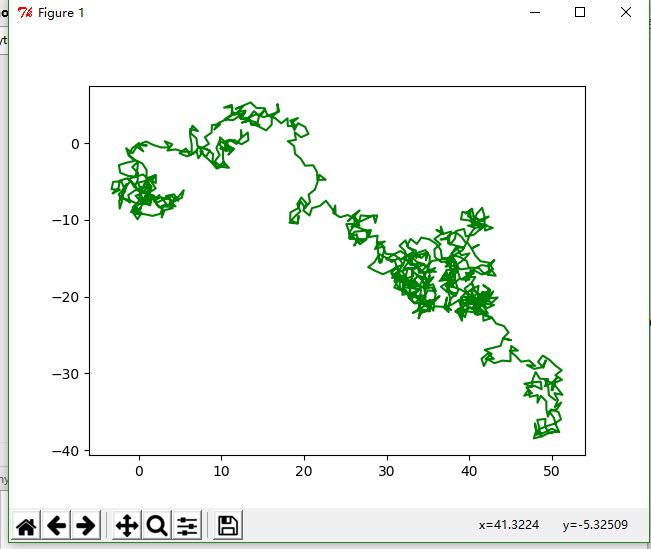Maximize the Figure 1 window
Image resolution: width=651 pixels, height=549 pixels.
click(x=580, y=12)
